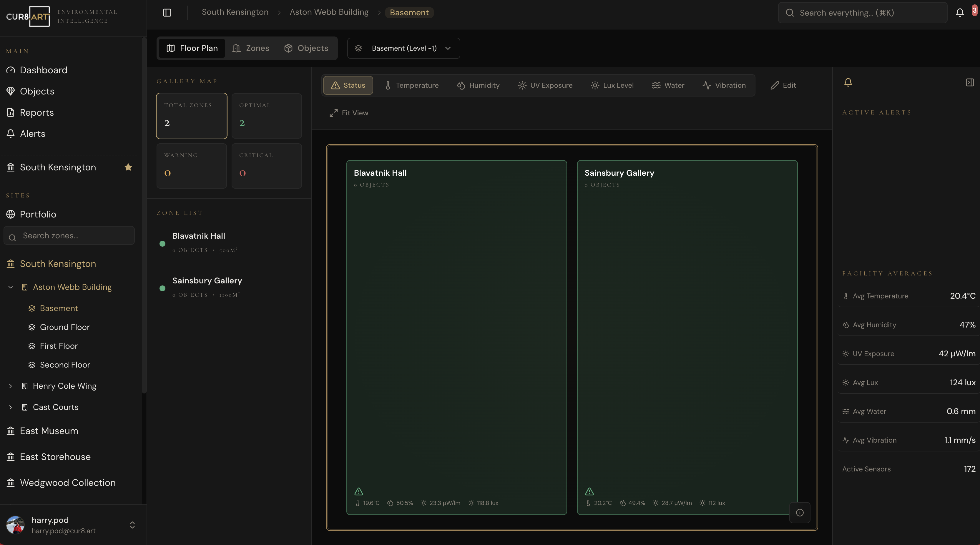Filter by the Total Zones card
The image size is (980, 545).
(x=192, y=116)
